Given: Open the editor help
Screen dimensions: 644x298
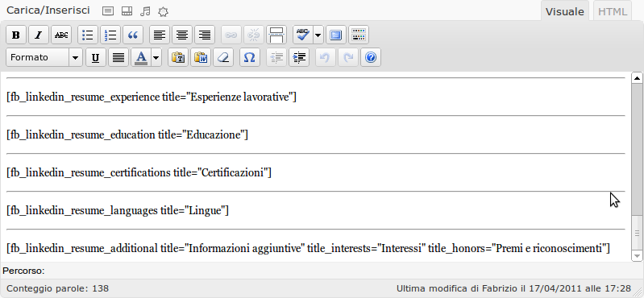Looking at the screenshot, I should tap(371, 57).
